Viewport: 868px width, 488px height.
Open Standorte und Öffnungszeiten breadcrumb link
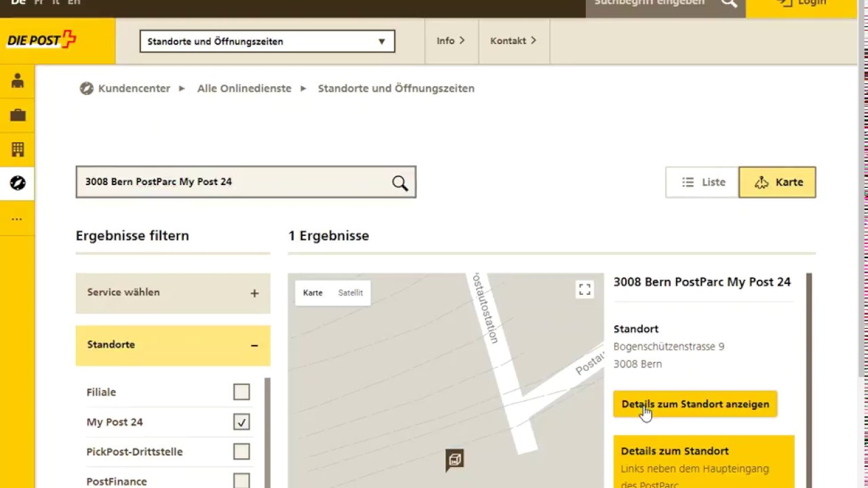pyautogui.click(x=396, y=88)
